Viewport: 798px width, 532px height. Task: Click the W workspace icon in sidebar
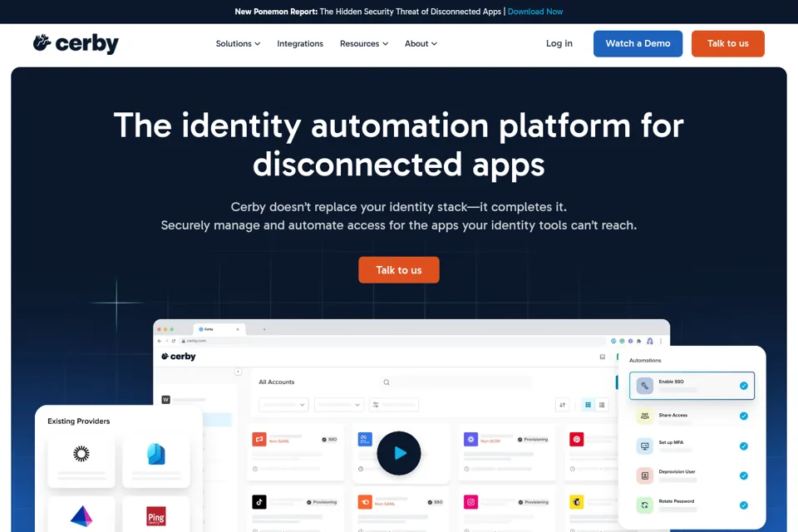tap(165, 400)
